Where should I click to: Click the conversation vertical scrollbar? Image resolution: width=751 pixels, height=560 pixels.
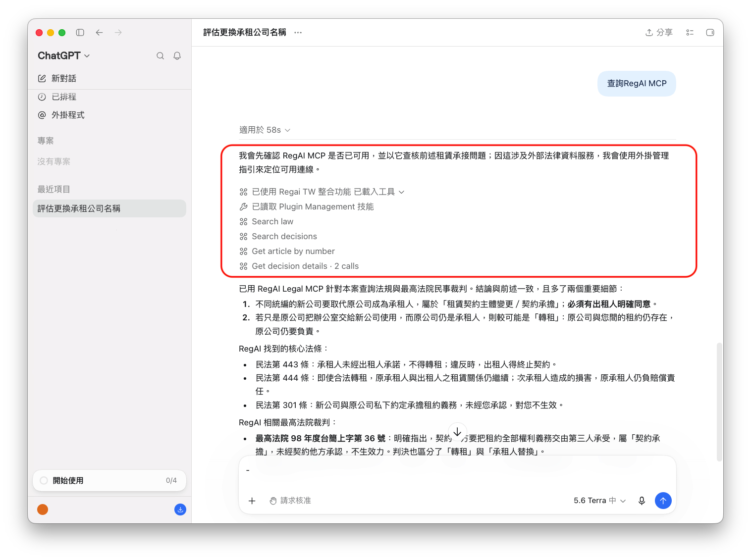(719, 402)
